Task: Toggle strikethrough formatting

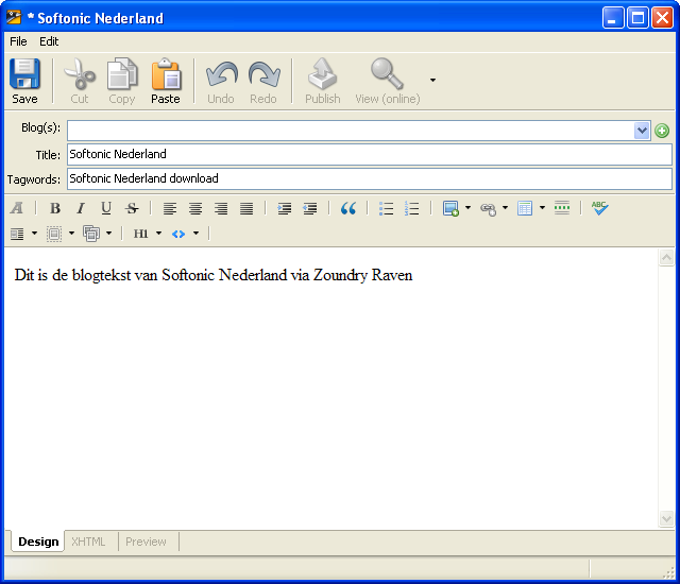Action: (132, 209)
